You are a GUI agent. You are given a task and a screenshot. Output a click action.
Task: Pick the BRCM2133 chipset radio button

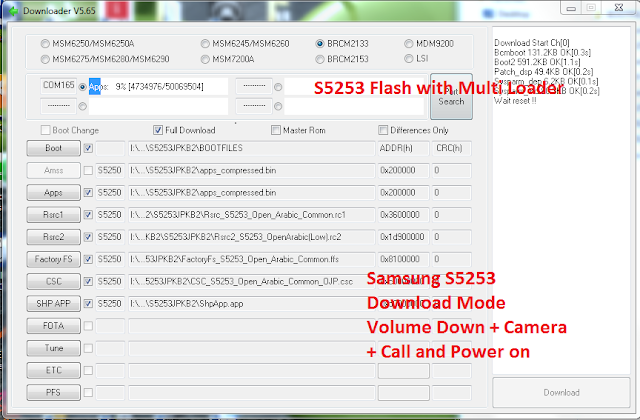[x=320, y=44]
